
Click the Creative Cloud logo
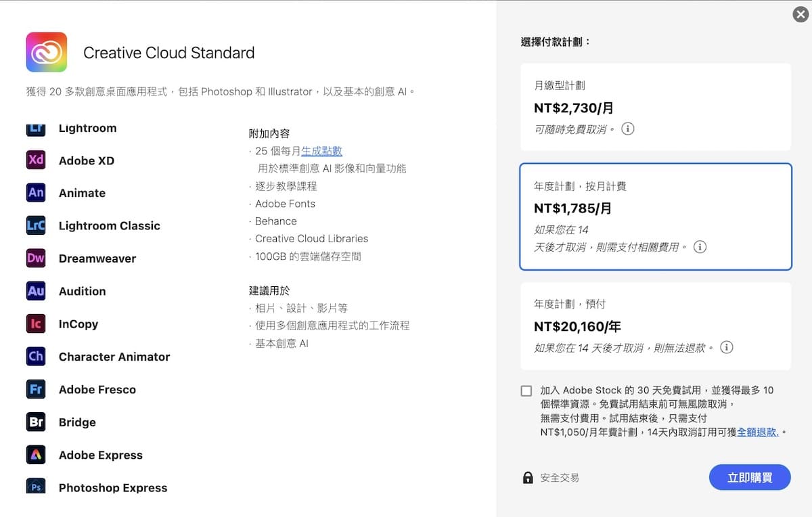pos(45,52)
